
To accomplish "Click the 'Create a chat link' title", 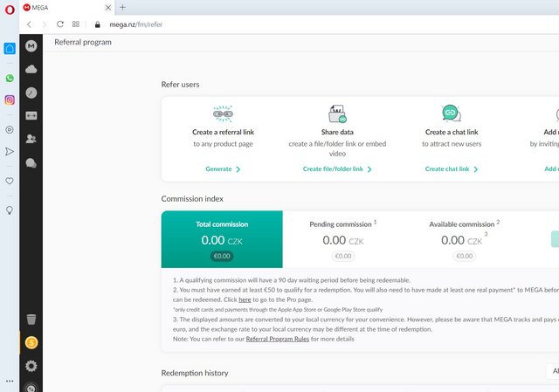I will 452,132.
